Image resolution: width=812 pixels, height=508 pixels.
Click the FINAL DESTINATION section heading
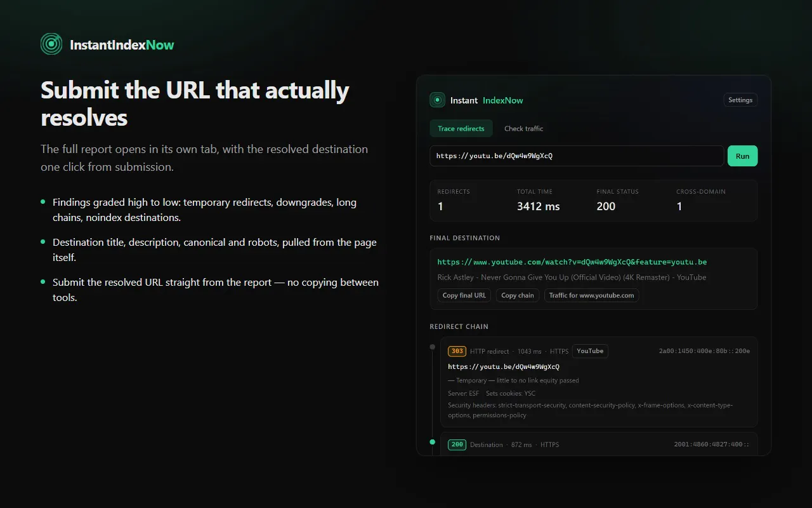point(465,238)
